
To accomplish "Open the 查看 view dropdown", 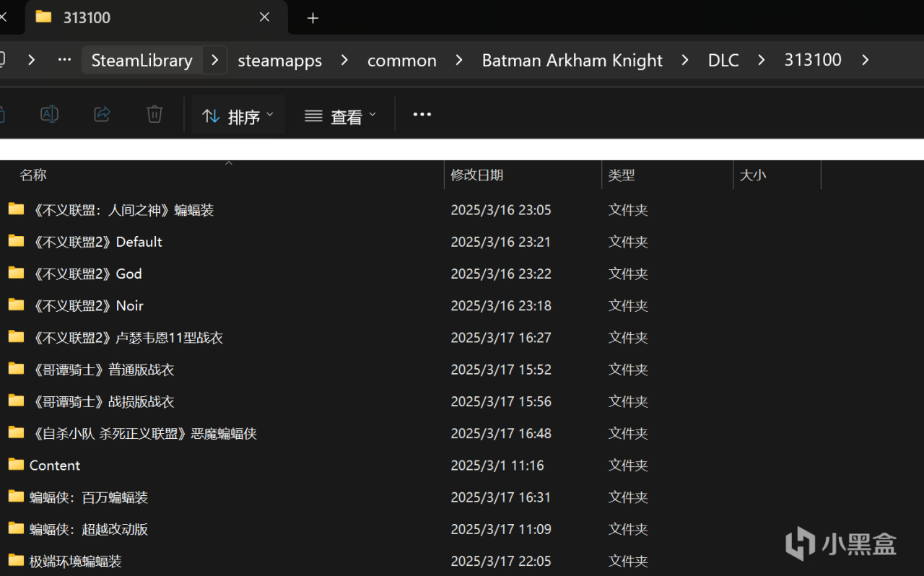I will (341, 115).
